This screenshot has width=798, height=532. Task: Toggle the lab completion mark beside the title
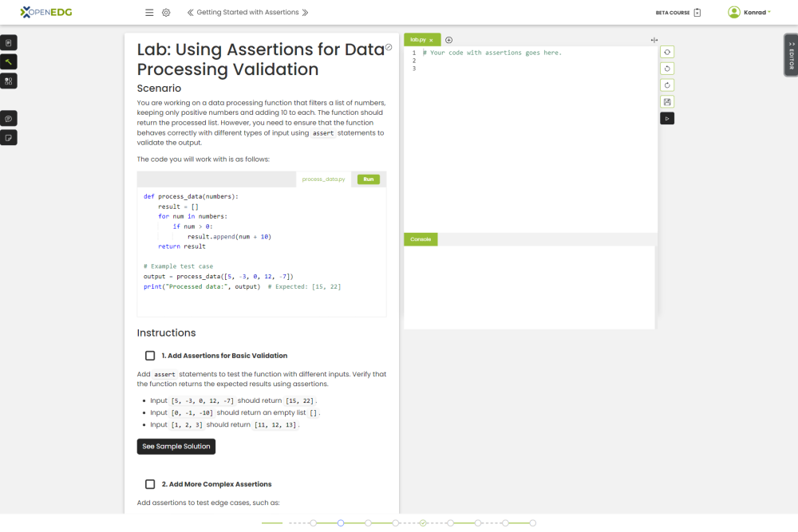pos(389,48)
